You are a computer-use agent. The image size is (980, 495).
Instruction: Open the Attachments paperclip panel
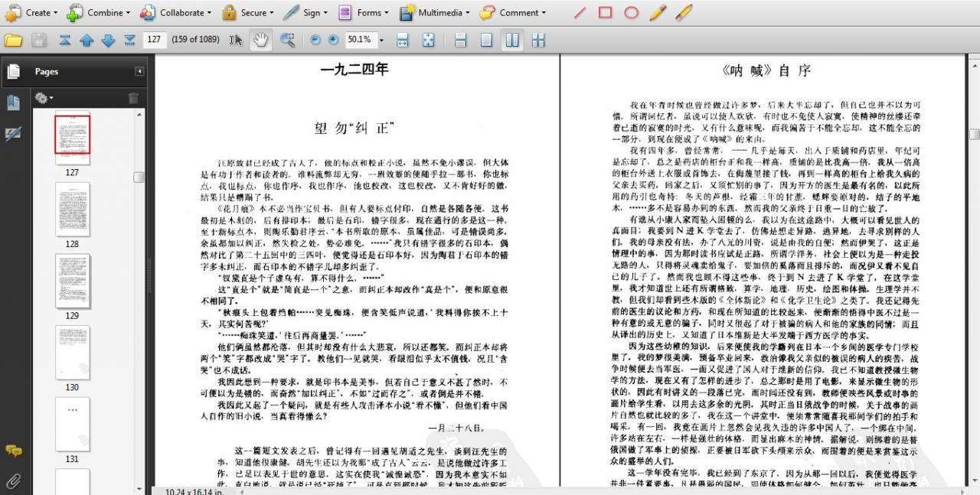[x=13, y=480]
